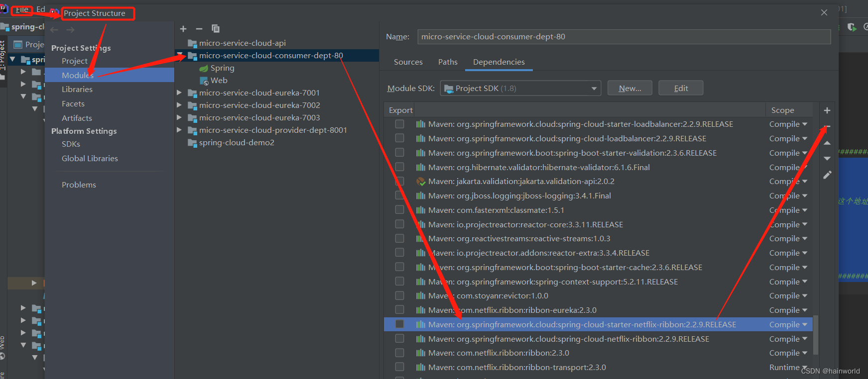Click the add module plus icon
The height and width of the screenshot is (379, 868).
[x=183, y=29]
